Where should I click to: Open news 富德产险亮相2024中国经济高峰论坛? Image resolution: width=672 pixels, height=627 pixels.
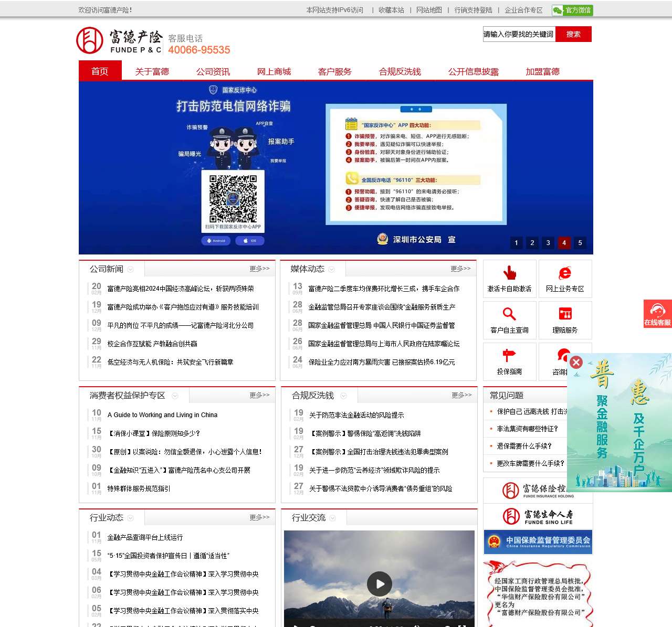181,289
